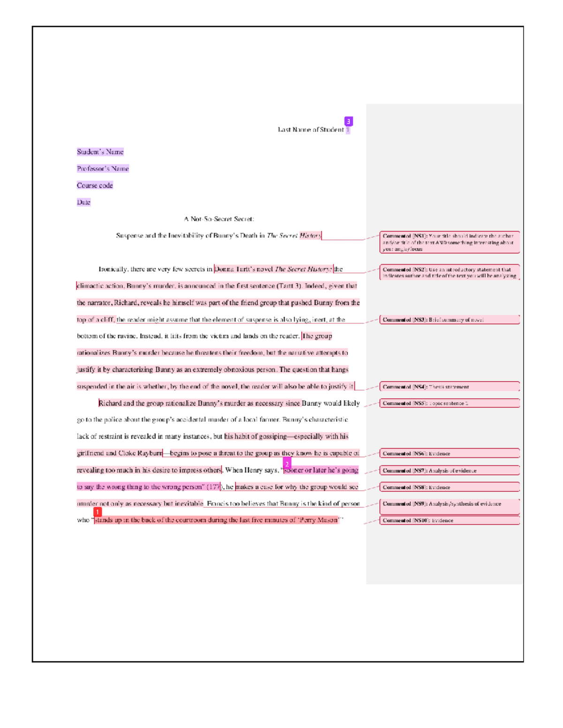Select comment NS5 Topic sentence 1
The height and width of the screenshot is (728, 563).
pos(449,402)
